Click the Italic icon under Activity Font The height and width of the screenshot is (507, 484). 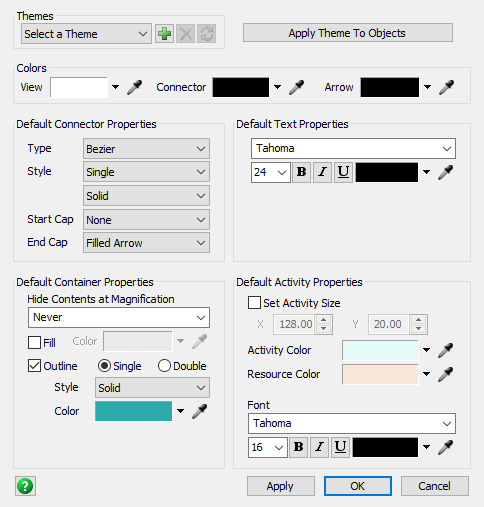319,447
